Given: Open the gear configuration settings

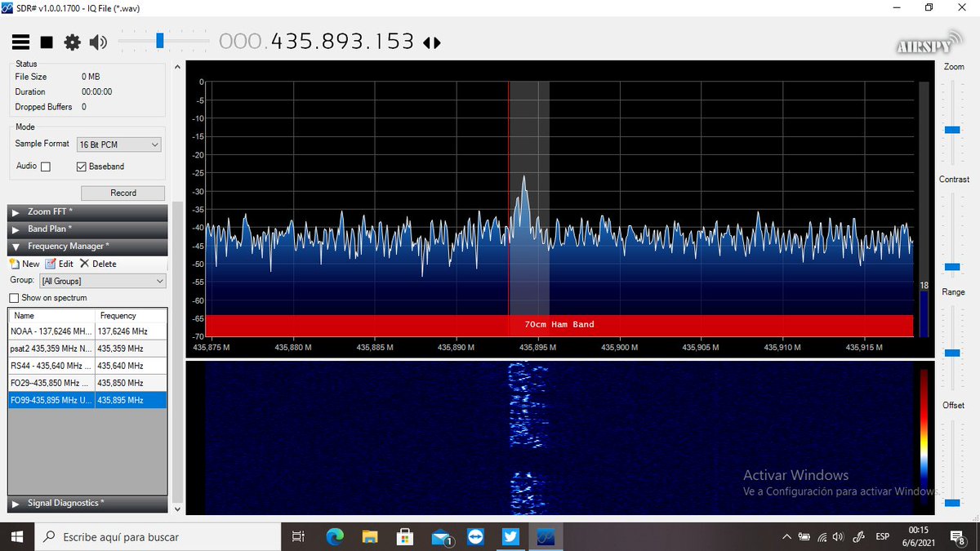Looking at the screenshot, I should (x=73, y=42).
